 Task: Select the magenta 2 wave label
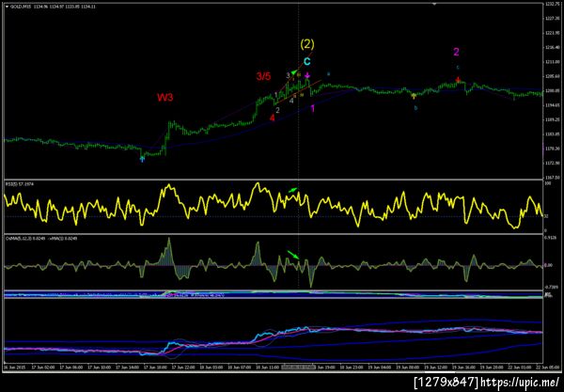point(456,52)
